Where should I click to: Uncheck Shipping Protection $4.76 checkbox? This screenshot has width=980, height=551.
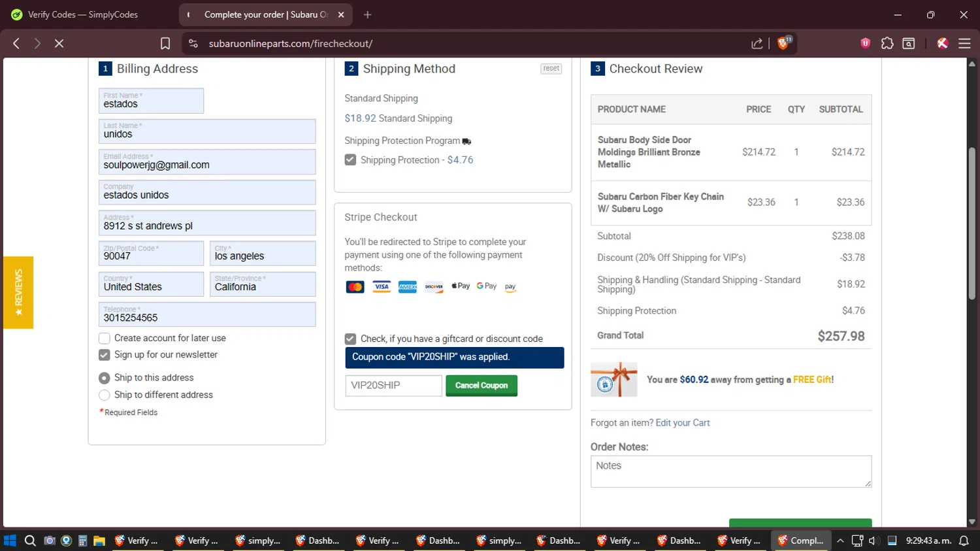click(x=351, y=160)
